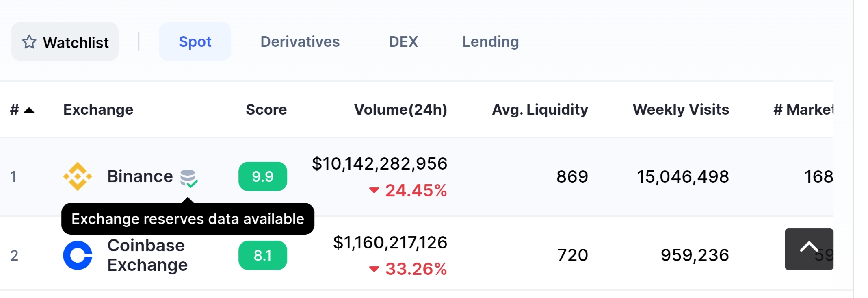Select the Lending tab
Viewport: 868px width, 298px height.
[491, 41]
